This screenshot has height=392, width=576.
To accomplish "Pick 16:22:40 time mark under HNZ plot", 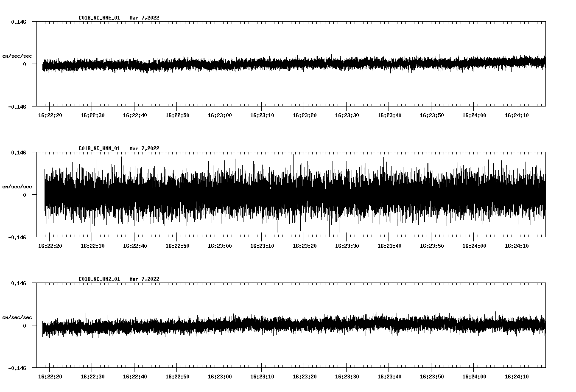I will click(135, 376).
